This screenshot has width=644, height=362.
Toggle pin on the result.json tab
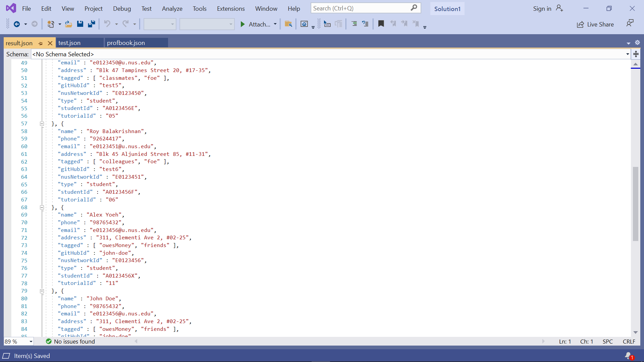point(41,43)
